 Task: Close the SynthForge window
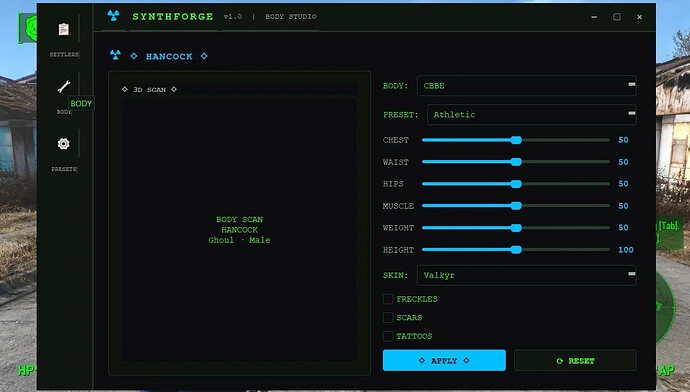[639, 17]
